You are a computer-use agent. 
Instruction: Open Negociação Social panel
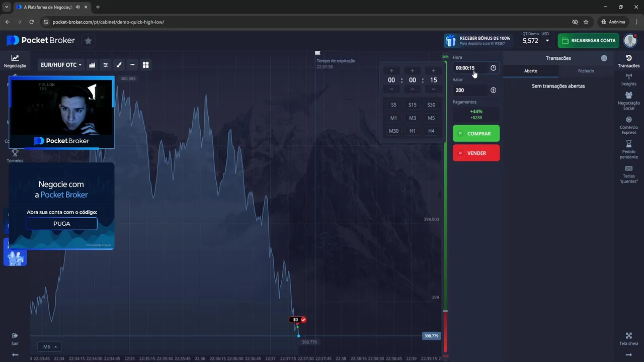[x=628, y=101]
